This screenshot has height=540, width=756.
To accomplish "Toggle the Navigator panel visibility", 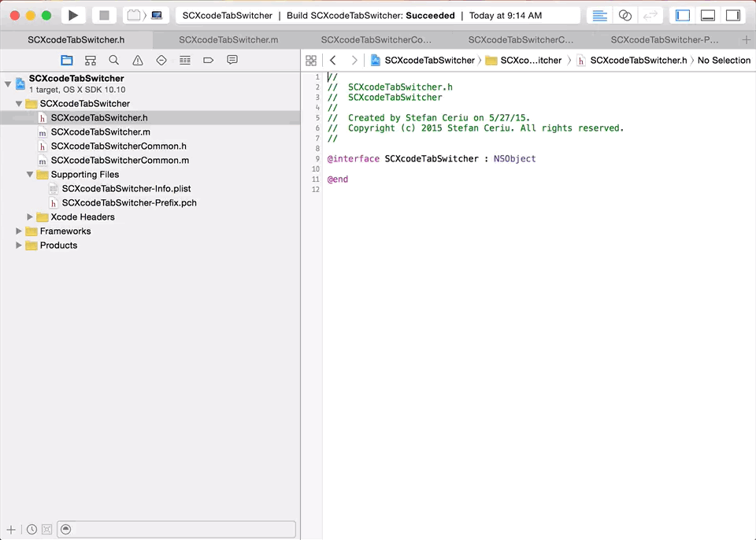I will click(x=683, y=16).
